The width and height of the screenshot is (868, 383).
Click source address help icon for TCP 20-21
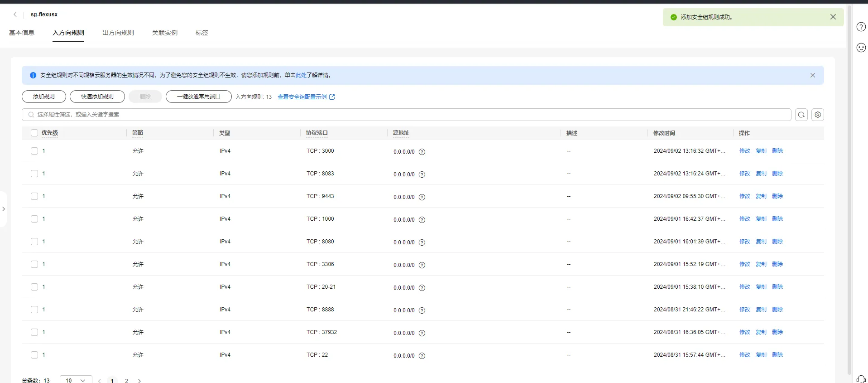tap(422, 288)
